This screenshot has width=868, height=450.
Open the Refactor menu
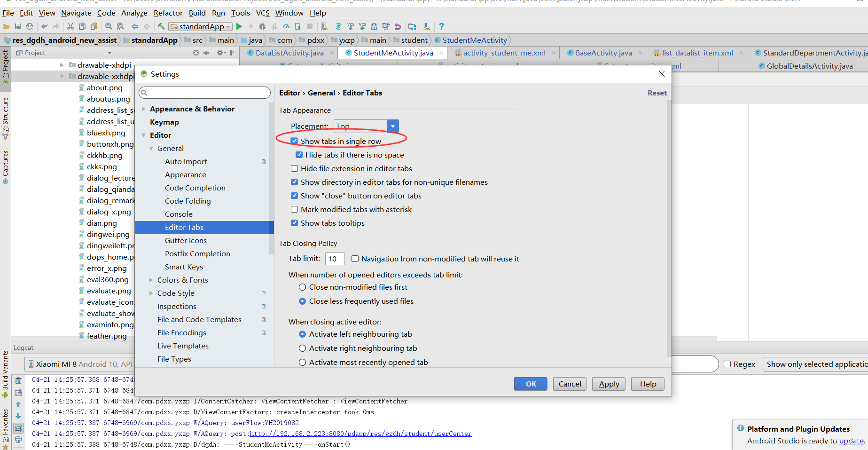pyautogui.click(x=168, y=13)
